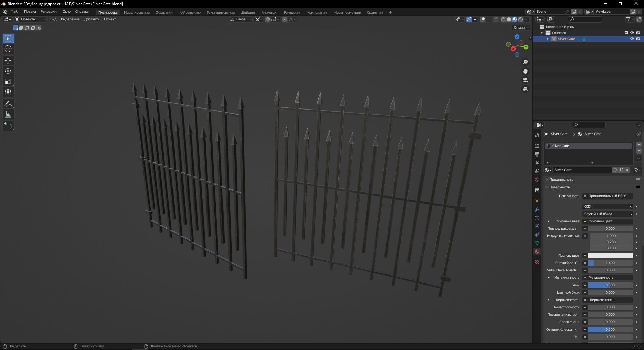Toggle snapping magnet
Viewport: 644px width, 350px height.
pos(268,19)
